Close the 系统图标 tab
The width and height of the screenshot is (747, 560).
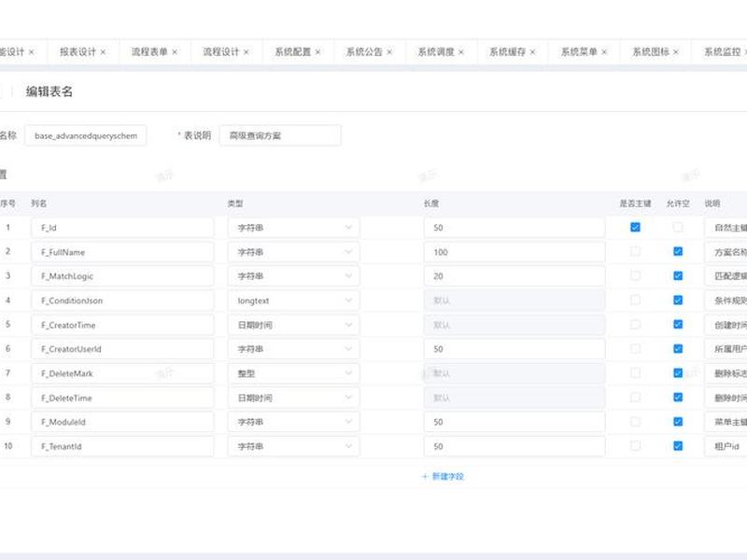click(675, 52)
